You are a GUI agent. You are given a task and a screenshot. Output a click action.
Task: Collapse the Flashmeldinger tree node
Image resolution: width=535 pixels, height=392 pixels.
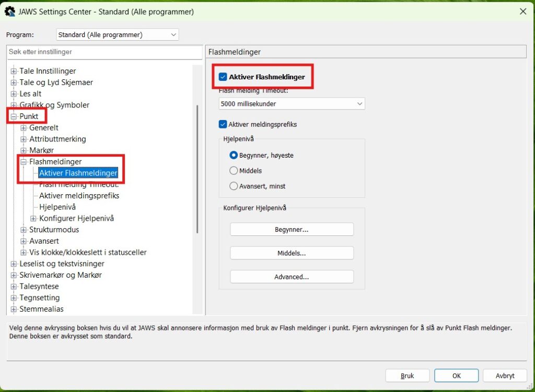23,162
